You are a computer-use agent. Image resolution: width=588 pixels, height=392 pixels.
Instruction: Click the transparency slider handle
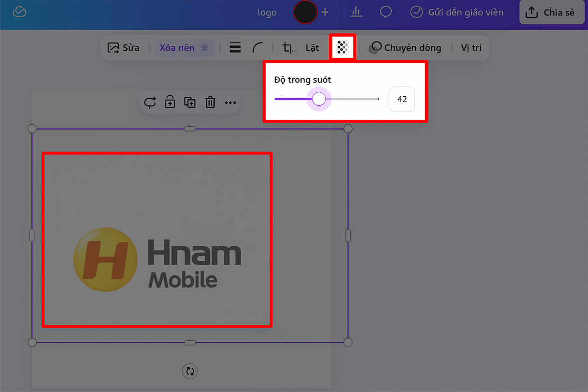(319, 99)
